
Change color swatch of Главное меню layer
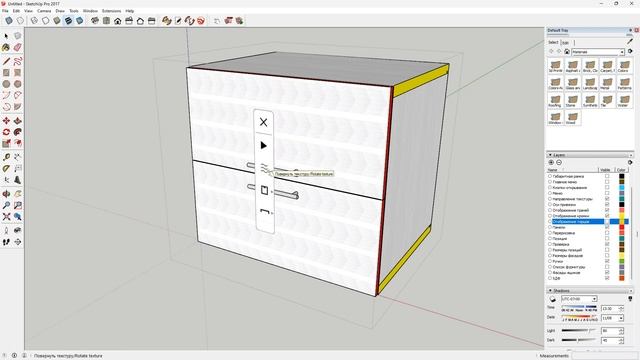[622, 182]
